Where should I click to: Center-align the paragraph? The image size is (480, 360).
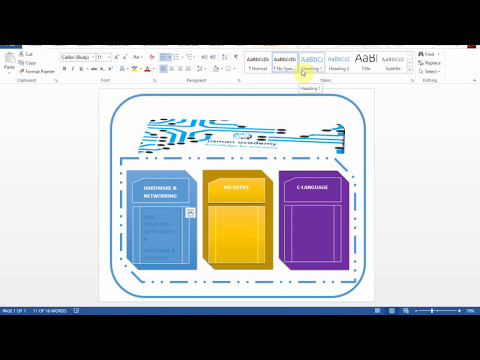click(x=172, y=69)
